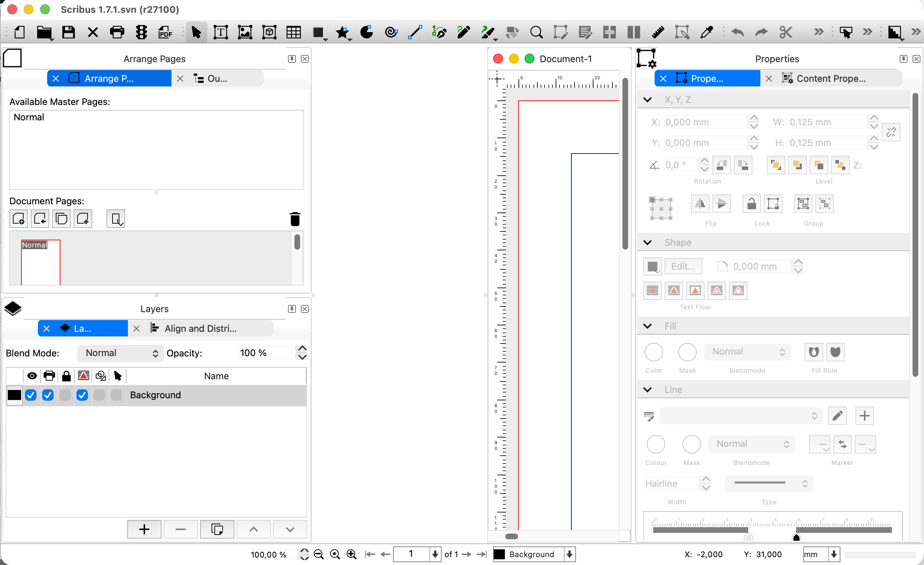The height and width of the screenshot is (565, 924).
Task: Open the layer Blend Mode dropdown
Action: tap(121, 353)
